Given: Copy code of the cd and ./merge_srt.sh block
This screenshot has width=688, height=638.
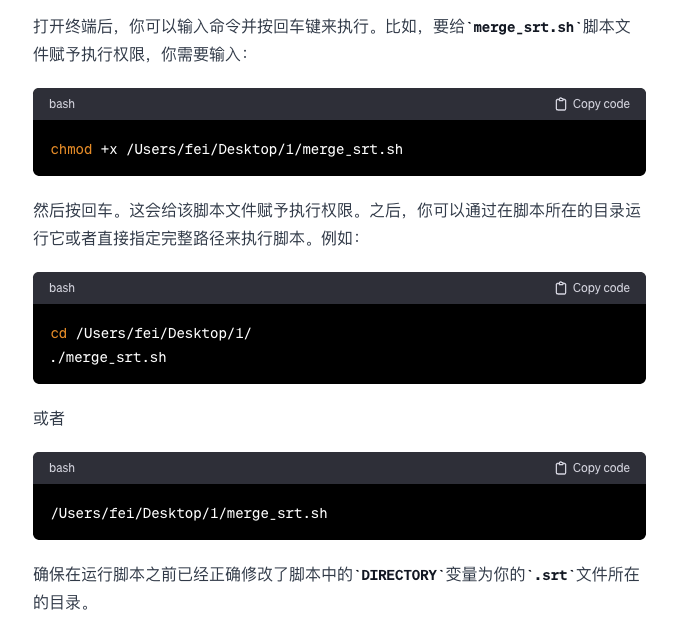Looking at the screenshot, I should click(x=592, y=288).
